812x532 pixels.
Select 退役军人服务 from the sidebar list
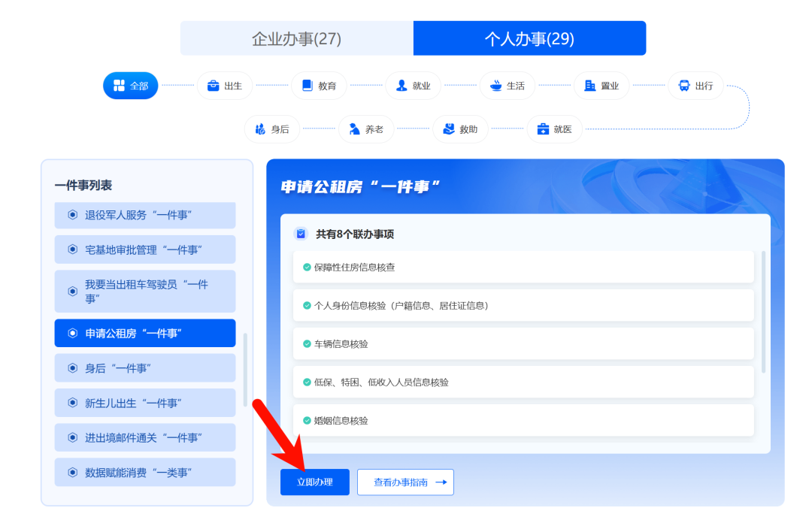pos(145,216)
